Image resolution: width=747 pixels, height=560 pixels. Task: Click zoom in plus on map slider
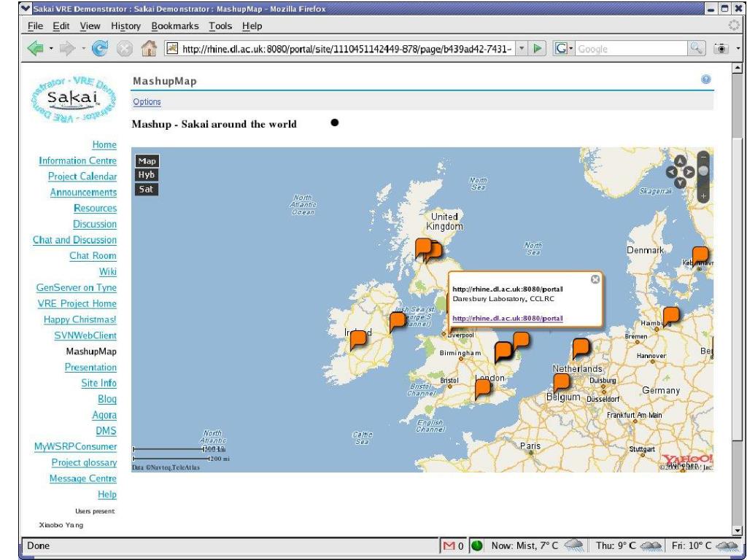pyautogui.click(x=703, y=195)
